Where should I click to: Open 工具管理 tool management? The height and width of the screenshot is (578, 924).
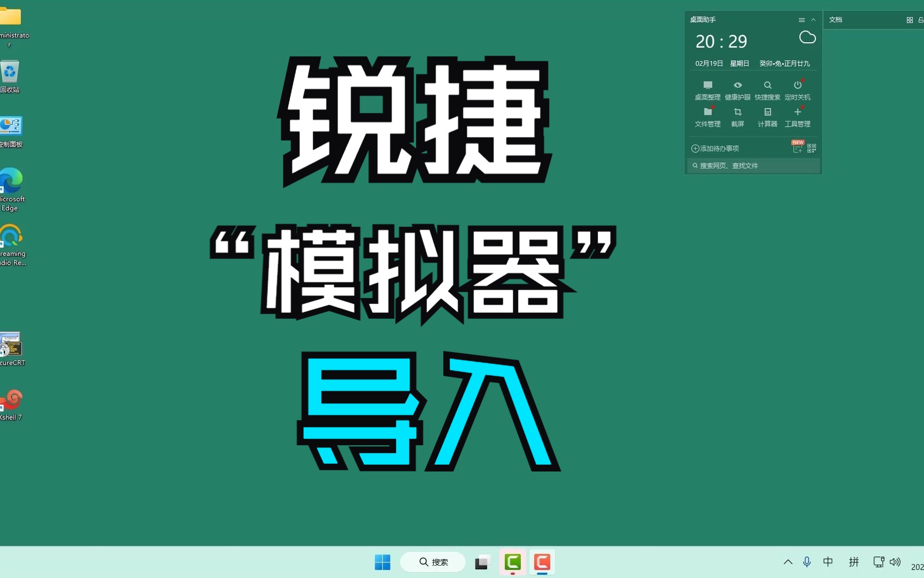pyautogui.click(x=797, y=117)
